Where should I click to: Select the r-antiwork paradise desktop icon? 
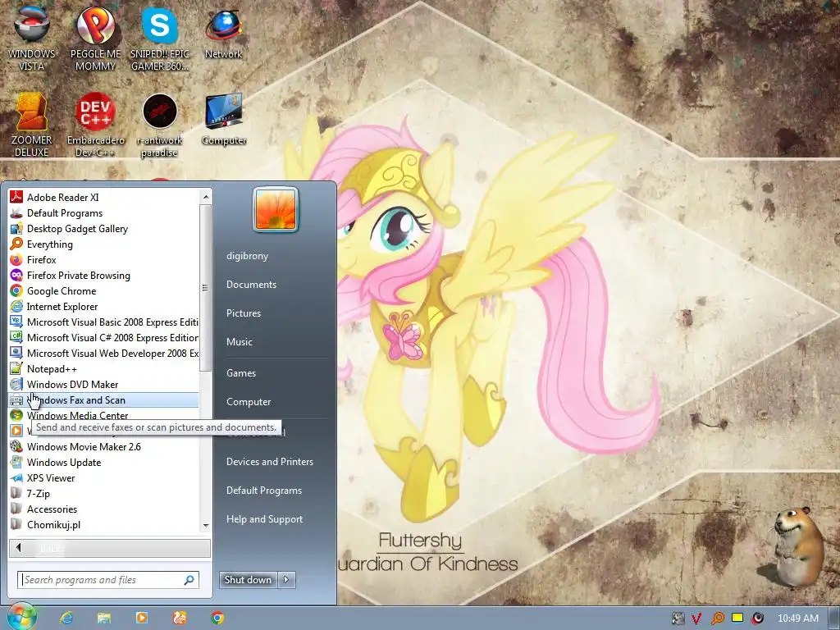(160, 125)
